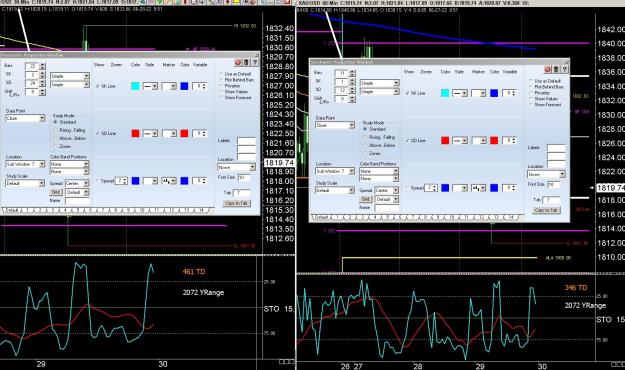Click Font Size field in 30-Min window
The image size is (625, 370).
(244, 177)
